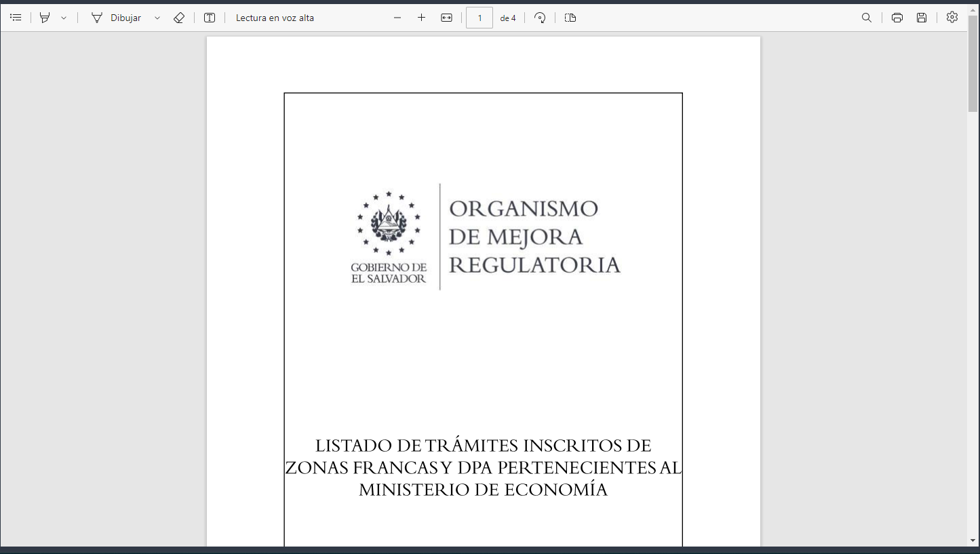Click the "DE MEJORA" logo text
Image resolution: width=980 pixels, height=554 pixels.
tap(515, 237)
